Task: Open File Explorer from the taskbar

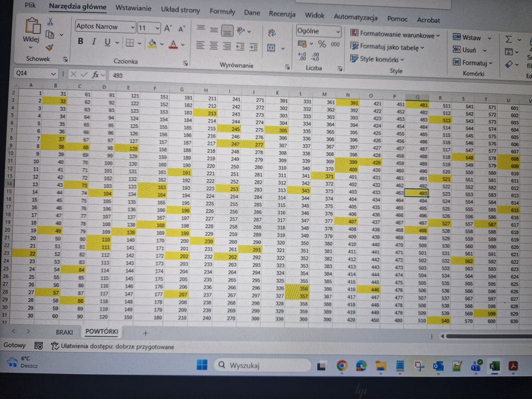Action: click(x=380, y=366)
